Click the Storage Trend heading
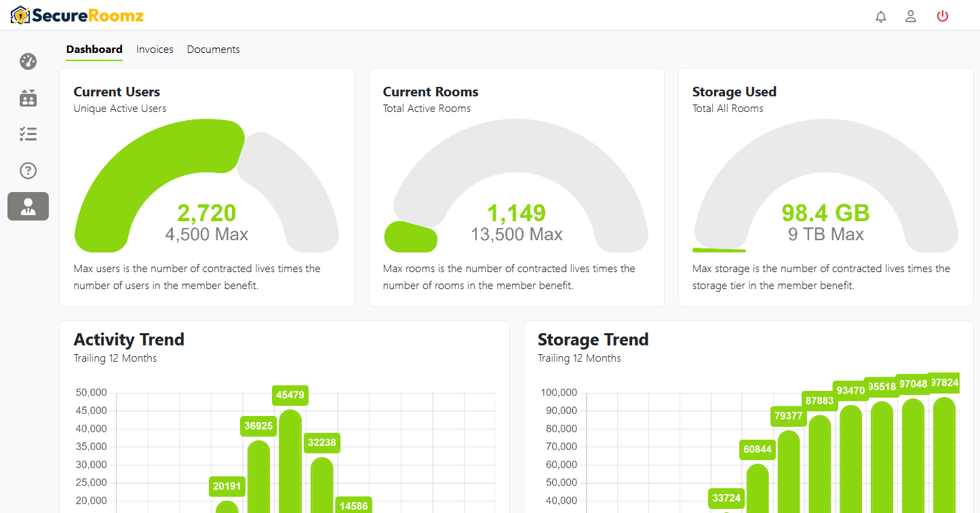The height and width of the screenshot is (513, 980). click(x=593, y=339)
